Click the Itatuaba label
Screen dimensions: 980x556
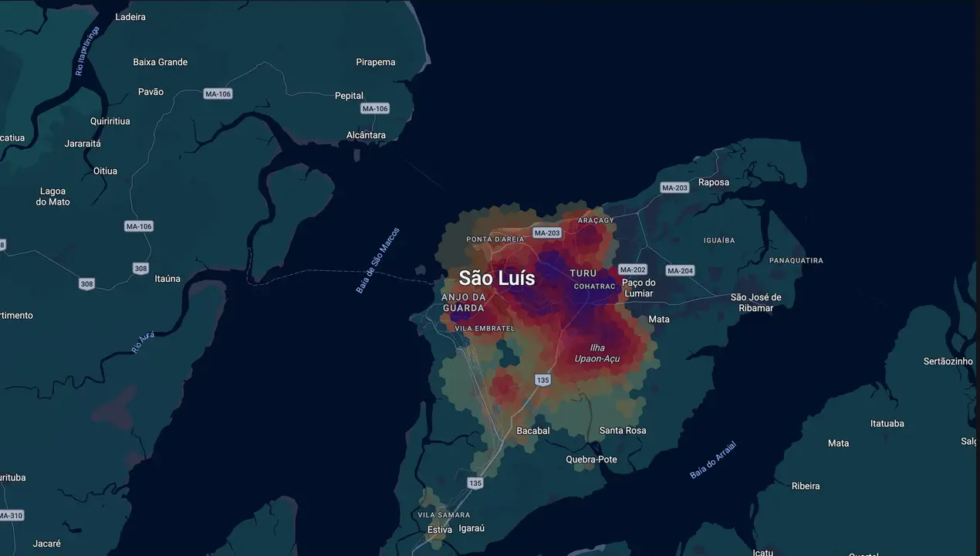click(887, 424)
